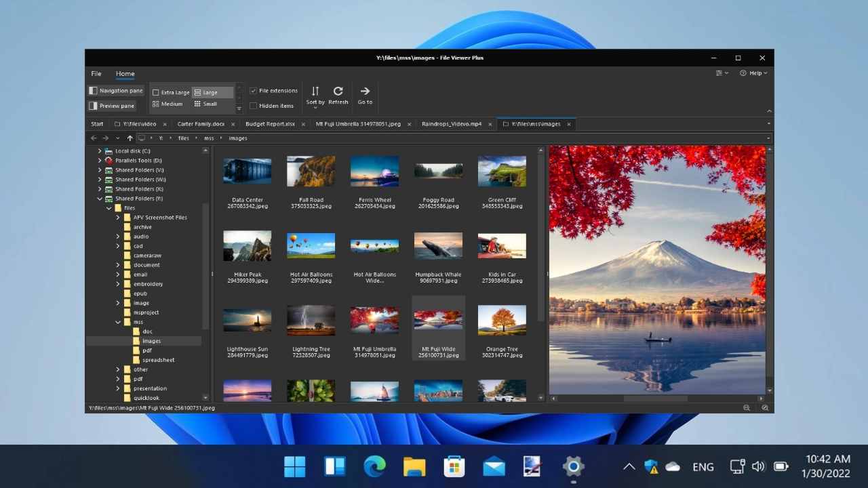This screenshot has width=868, height=488.
Task: Go forward with the forward arrow
Action: tap(106, 138)
